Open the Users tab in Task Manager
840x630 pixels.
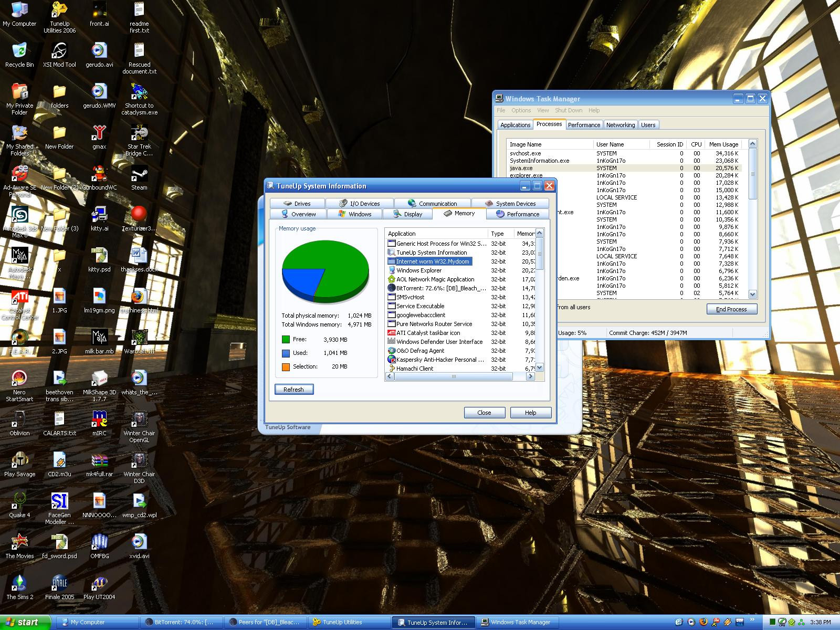point(648,125)
